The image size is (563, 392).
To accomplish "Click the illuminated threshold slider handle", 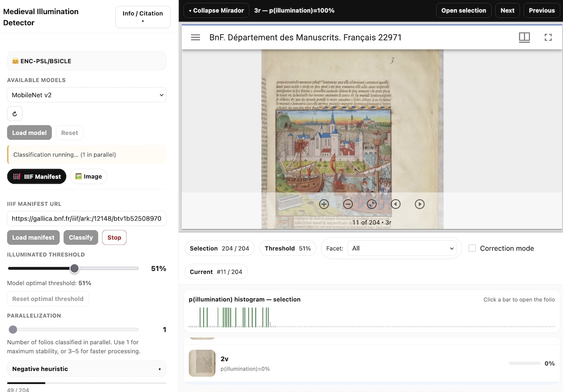I will coord(75,268).
